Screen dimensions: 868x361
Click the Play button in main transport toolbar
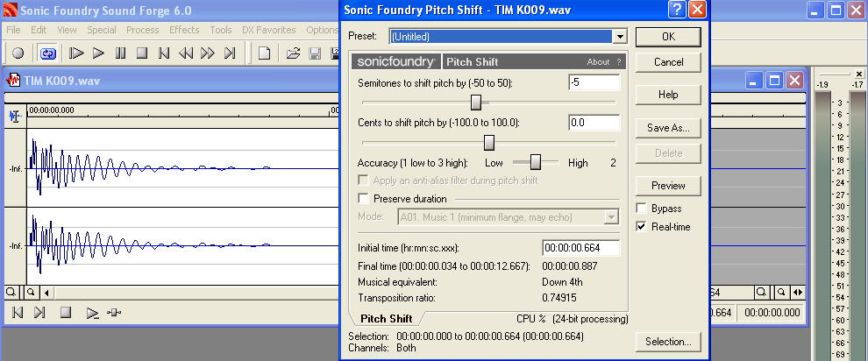pyautogui.click(x=98, y=53)
